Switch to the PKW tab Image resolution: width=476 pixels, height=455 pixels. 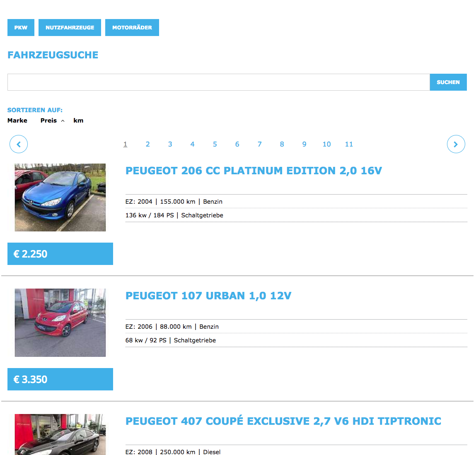click(21, 27)
